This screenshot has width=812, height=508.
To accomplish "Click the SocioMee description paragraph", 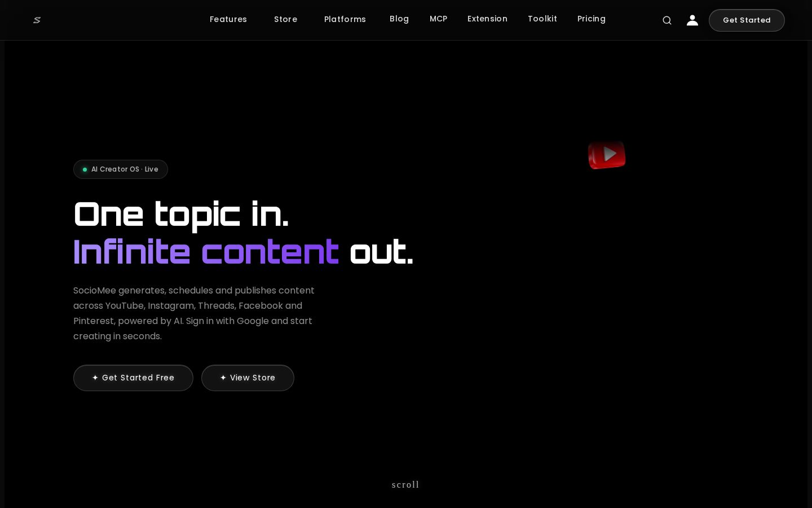I will tap(194, 313).
